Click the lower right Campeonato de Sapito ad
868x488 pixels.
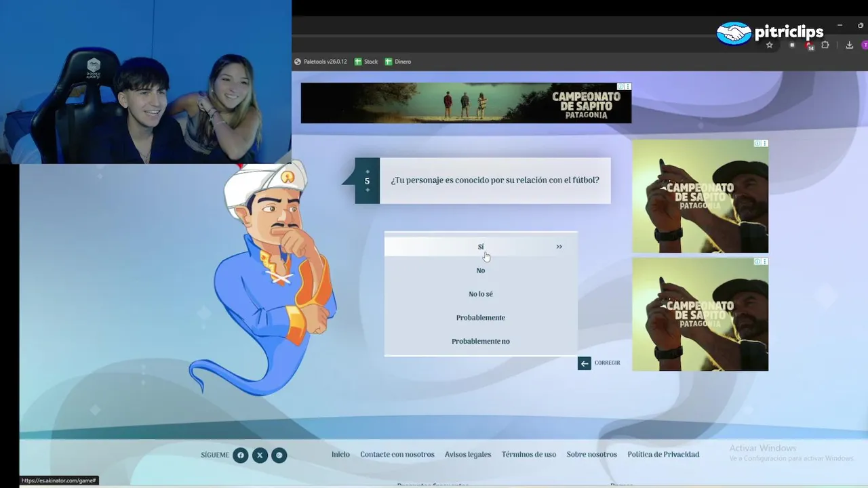pyautogui.click(x=701, y=314)
